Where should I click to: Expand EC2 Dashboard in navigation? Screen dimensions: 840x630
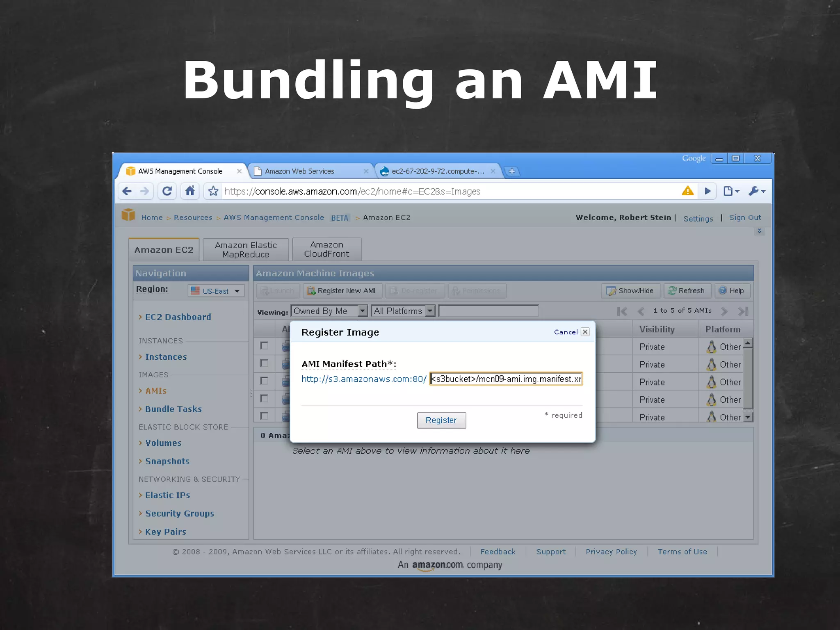pyautogui.click(x=178, y=317)
